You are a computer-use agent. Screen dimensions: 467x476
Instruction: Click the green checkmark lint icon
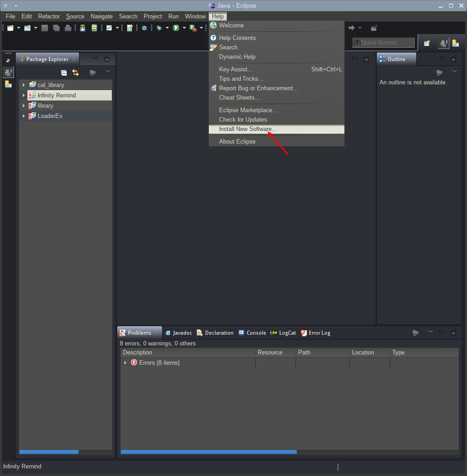click(109, 28)
